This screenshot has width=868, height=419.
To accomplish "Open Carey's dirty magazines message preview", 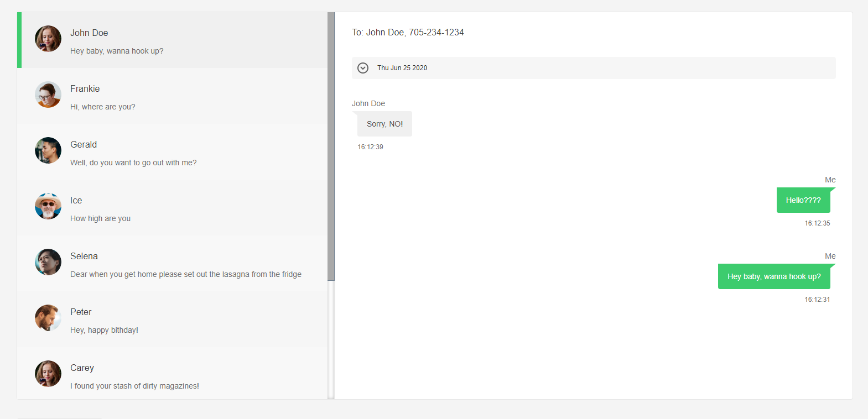I will pos(134,386).
